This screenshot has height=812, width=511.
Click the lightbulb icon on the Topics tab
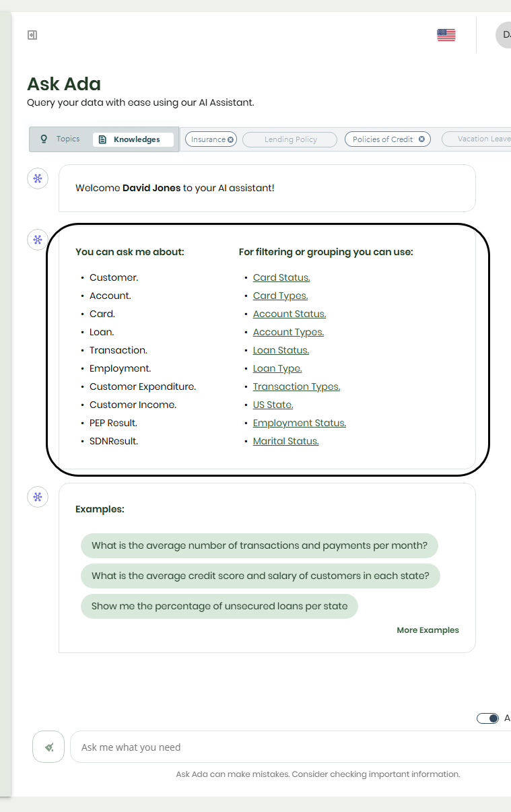click(44, 139)
